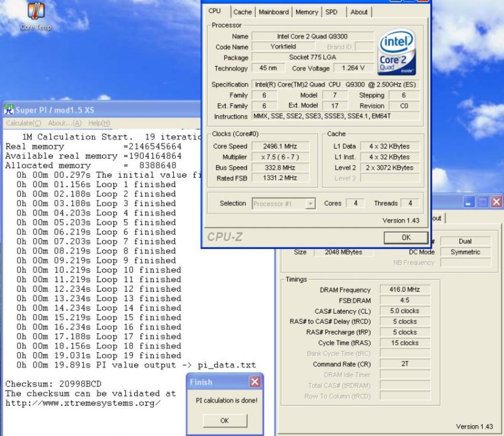Click the Revision value C0
Viewport: 504px width, 436px height.
(x=404, y=106)
